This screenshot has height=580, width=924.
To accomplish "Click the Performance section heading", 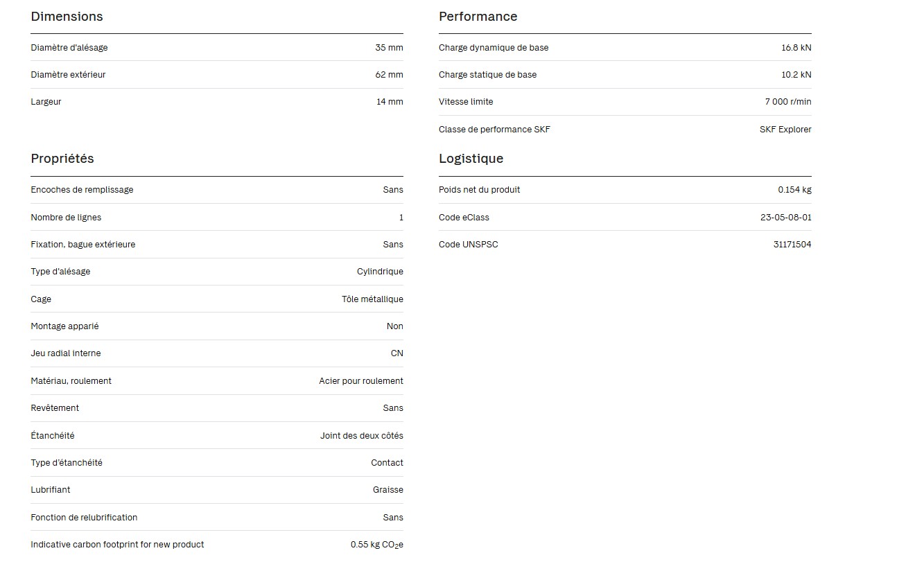I will point(478,17).
